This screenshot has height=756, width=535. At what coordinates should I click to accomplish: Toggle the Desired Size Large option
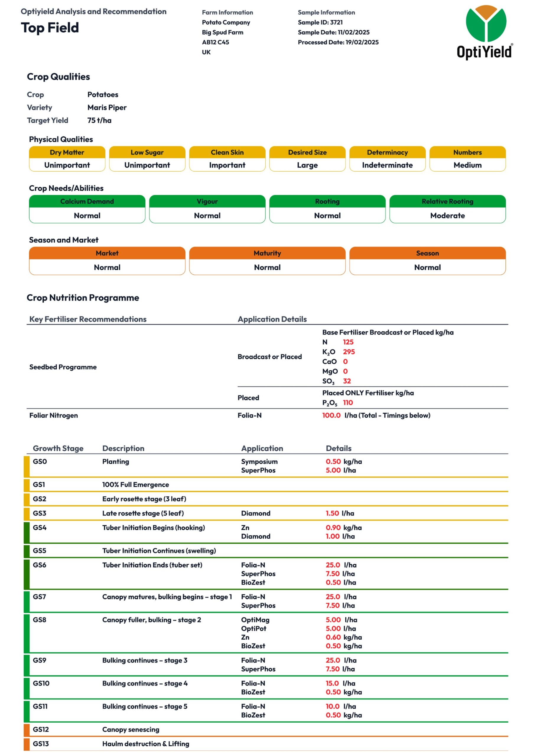click(x=307, y=159)
